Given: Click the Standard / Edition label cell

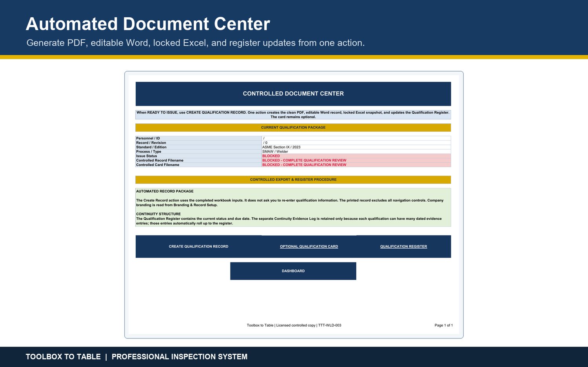Looking at the screenshot, I should click(198, 147).
